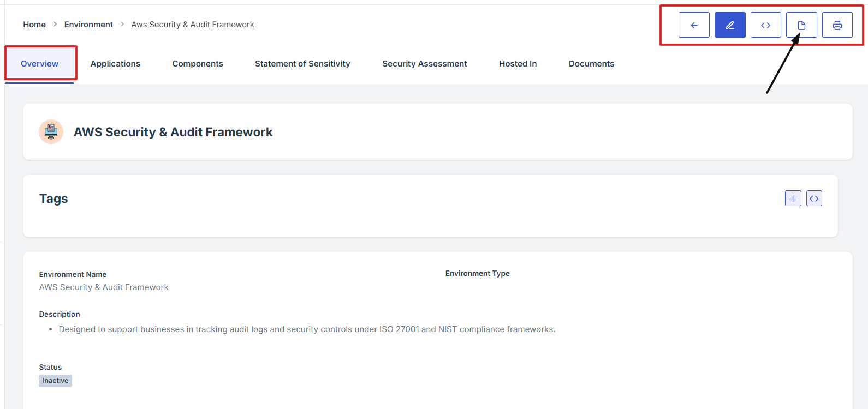The width and height of the screenshot is (868, 409).
Task: Switch to Hosted In tab
Action: tap(518, 64)
